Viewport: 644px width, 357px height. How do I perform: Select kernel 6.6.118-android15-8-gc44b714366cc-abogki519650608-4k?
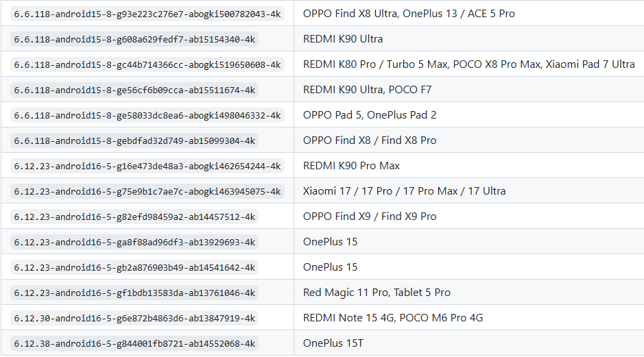coord(147,65)
